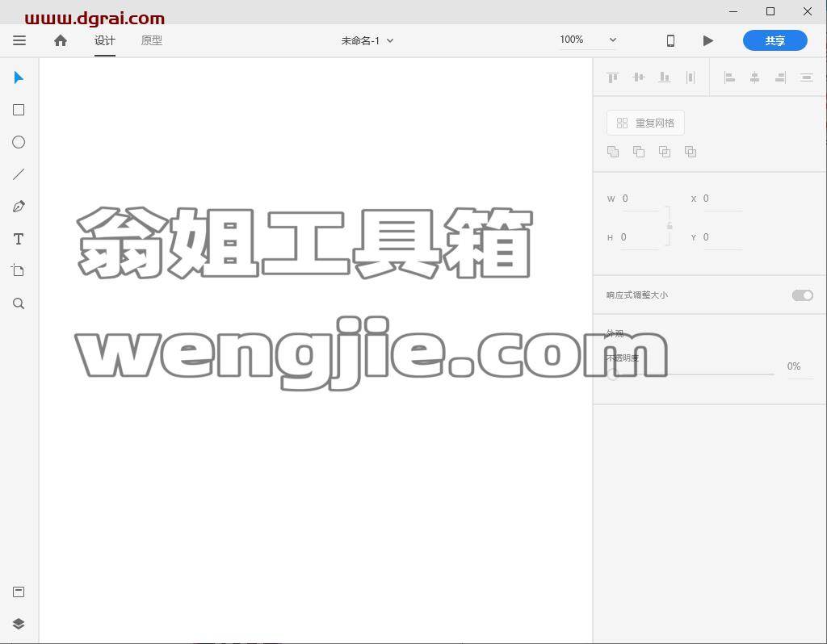Viewport: 827px width, 644px height.
Task: Open the 未命名-1 document dropdown
Action: 367,40
